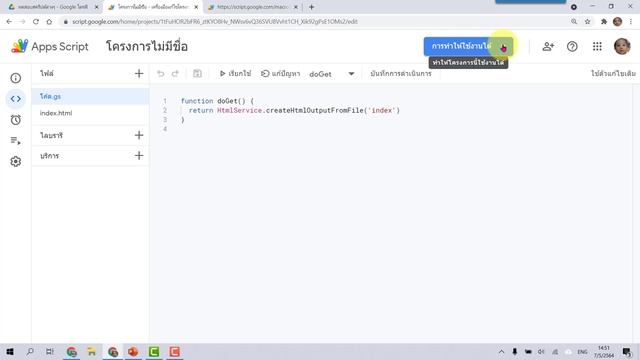Rename the untitled project title
Screen dimensions: 640x360
click(147, 46)
